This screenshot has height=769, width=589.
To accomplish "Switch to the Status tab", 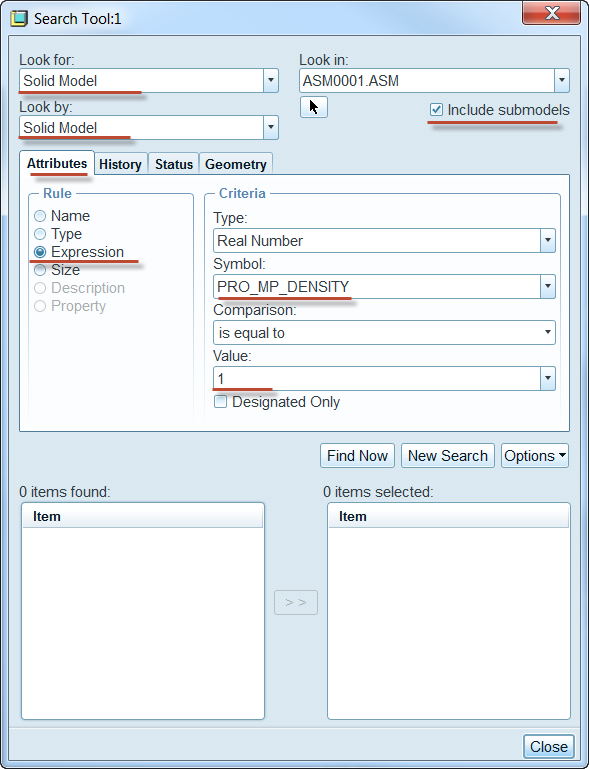I will tap(174, 164).
